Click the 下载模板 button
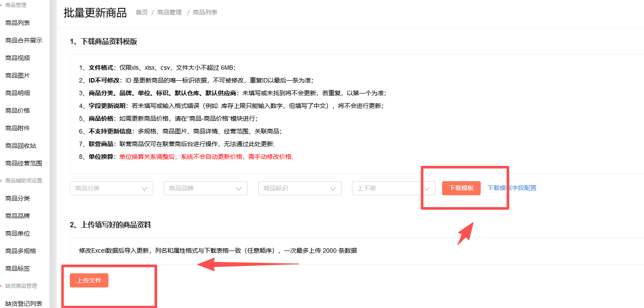Screen dimensions: 644x308 [x=461, y=188]
